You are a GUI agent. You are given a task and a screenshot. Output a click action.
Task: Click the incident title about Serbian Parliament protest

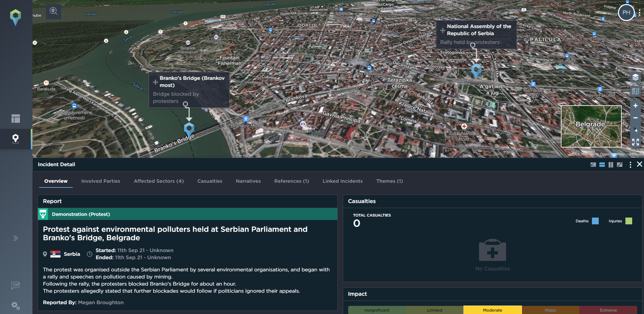pos(175,233)
